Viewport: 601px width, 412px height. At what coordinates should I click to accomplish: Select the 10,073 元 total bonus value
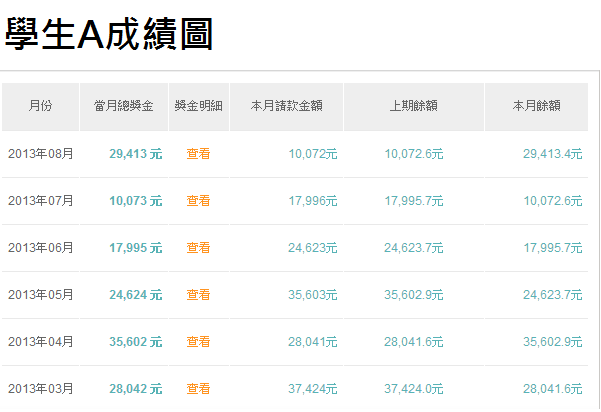(135, 201)
